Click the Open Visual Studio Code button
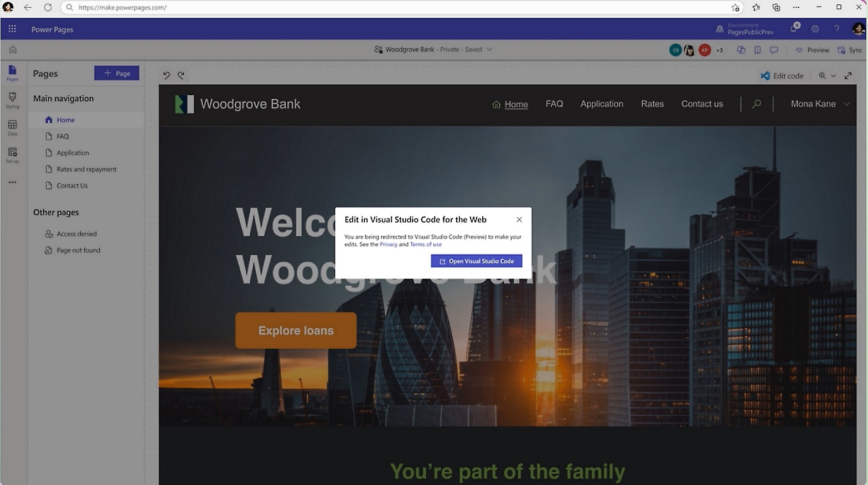 pos(476,261)
